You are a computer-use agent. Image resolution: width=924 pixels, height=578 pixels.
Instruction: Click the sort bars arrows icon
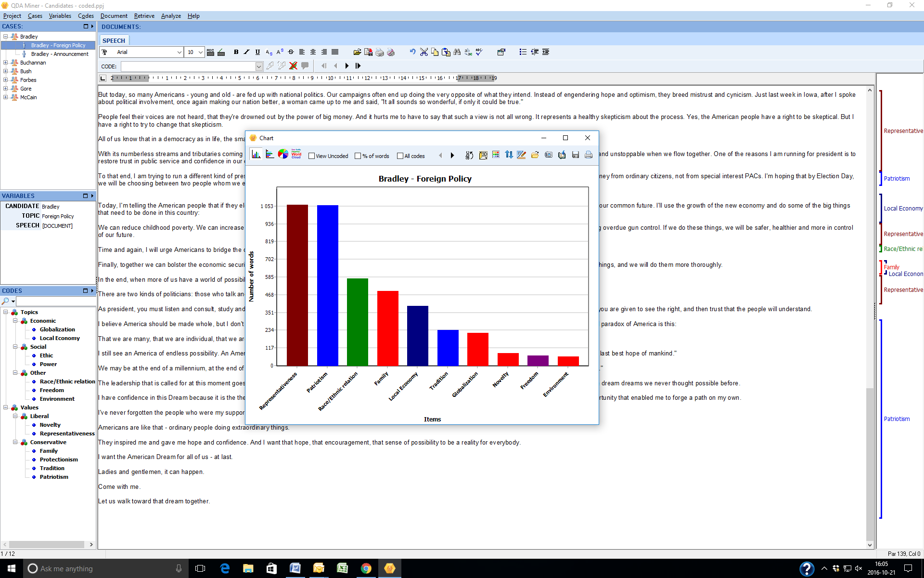tap(509, 155)
